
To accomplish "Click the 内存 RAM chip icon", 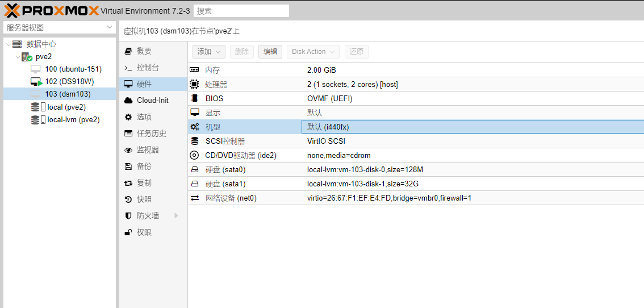I will pos(194,70).
